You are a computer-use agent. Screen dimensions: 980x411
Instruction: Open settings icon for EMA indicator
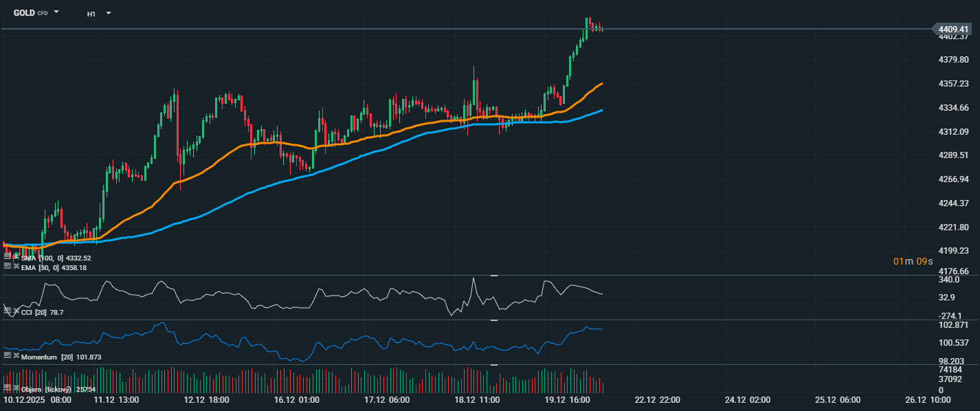pos(7,265)
